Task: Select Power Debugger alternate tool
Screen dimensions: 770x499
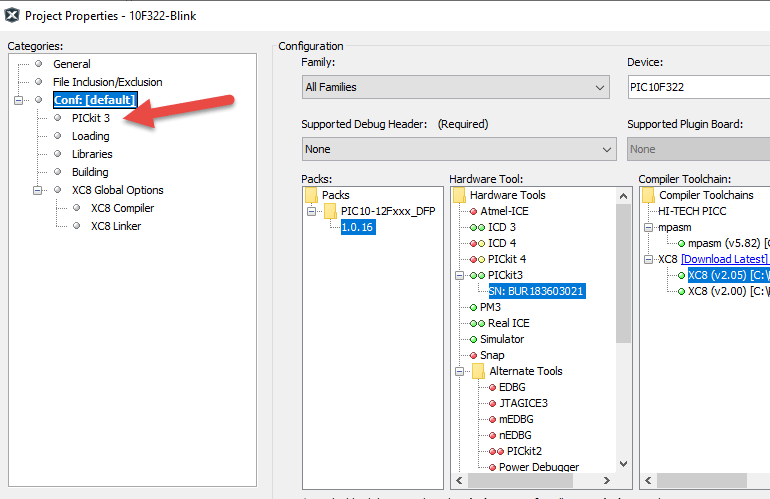Action: point(539,467)
